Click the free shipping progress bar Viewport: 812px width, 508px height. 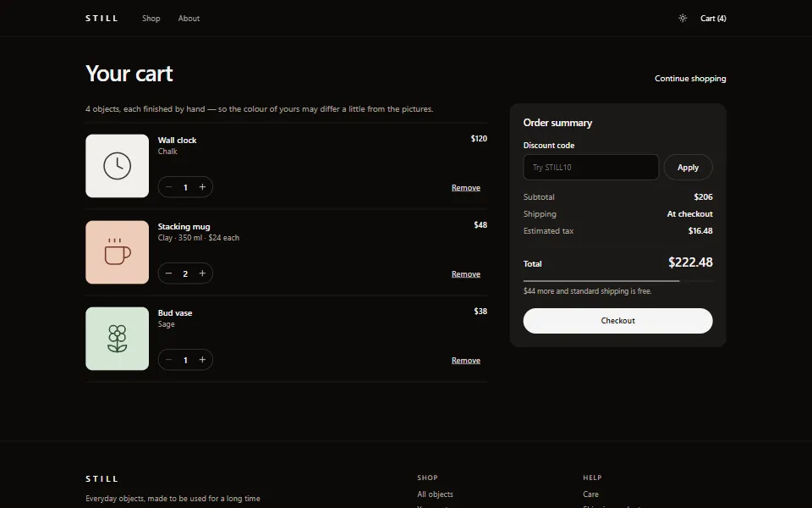click(x=617, y=281)
